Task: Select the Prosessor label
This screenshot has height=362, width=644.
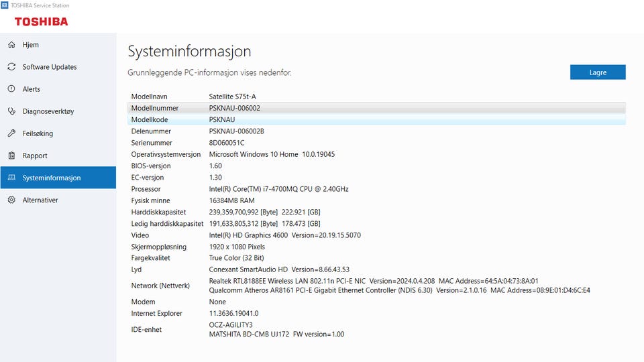Action: tap(146, 189)
